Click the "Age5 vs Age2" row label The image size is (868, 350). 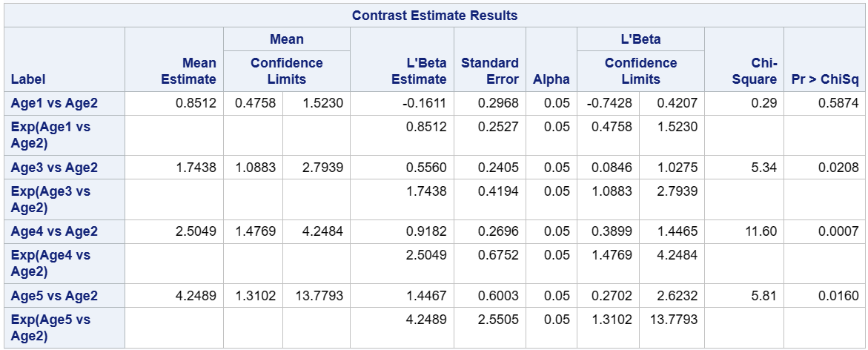click(54, 296)
